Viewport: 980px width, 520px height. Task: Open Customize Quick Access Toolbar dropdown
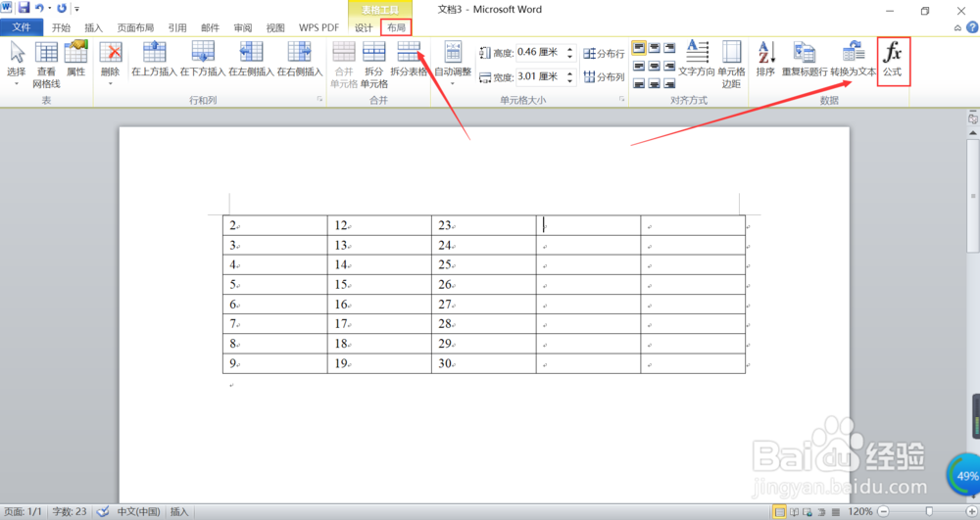[x=76, y=9]
